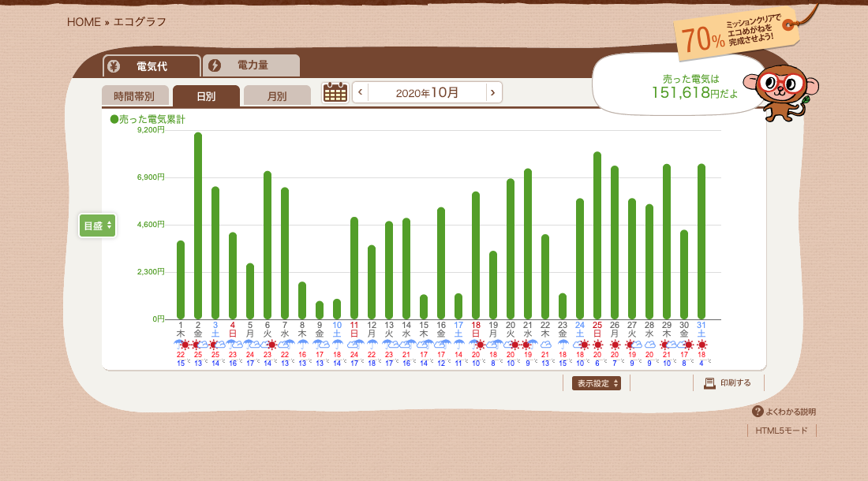Click the printer icon beside 印刷する
The image size is (868, 481).
[709, 383]
